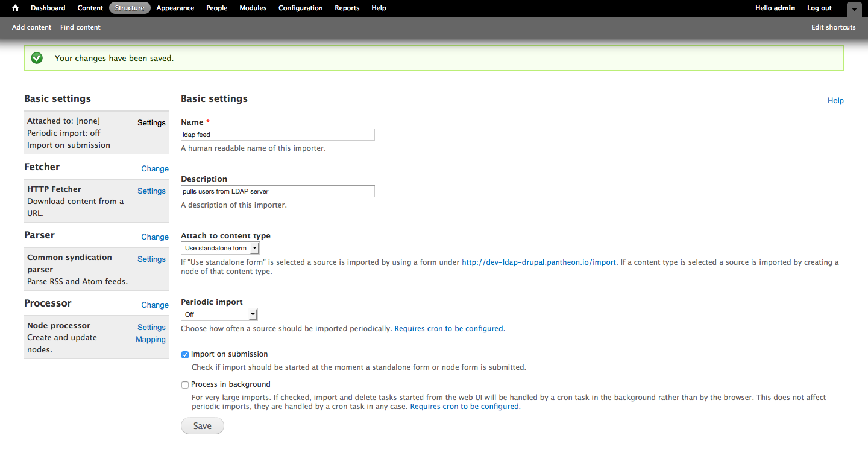Viewport: 868px width, 467px height.
Task: Open the Content menu item
Action: [90, 8]
